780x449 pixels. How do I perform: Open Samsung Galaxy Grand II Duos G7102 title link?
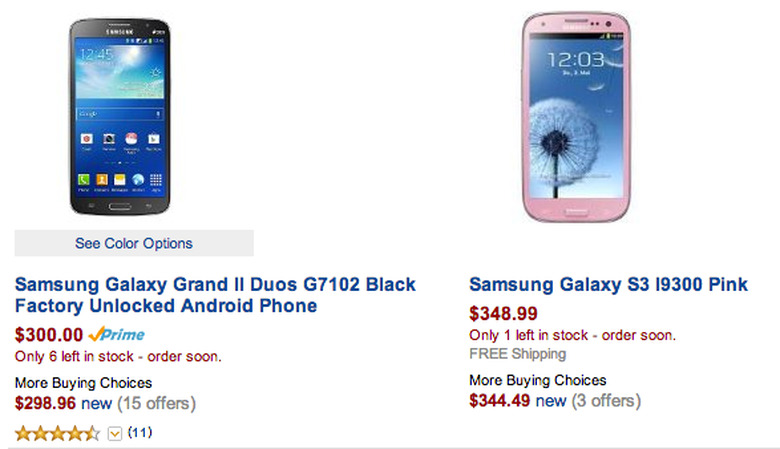pos(215,295)
